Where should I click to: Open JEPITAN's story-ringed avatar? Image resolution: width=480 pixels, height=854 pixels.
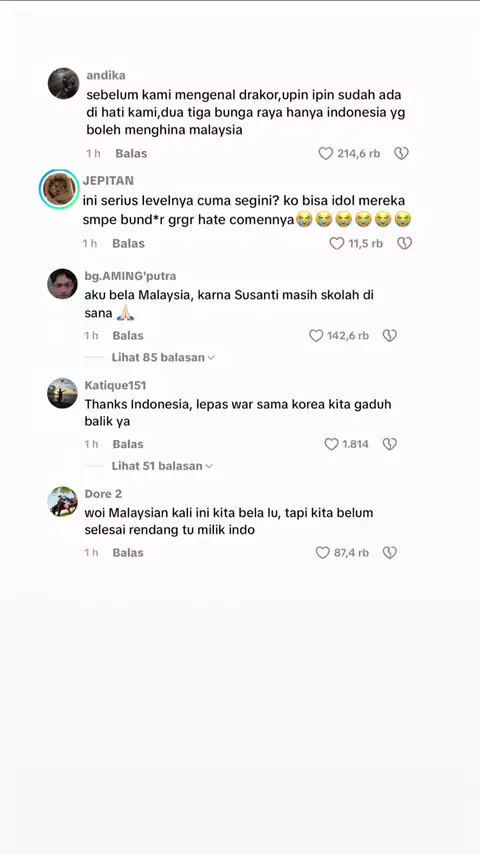click(59, 189)
